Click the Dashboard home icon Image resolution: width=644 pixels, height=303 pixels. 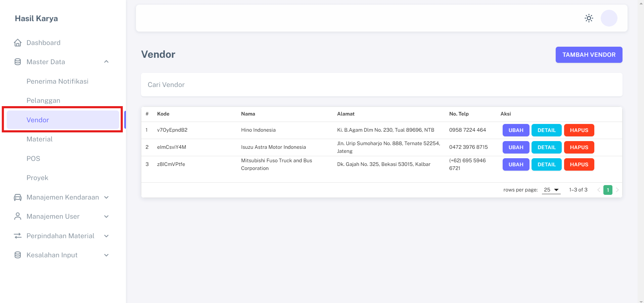coord(18,43)
